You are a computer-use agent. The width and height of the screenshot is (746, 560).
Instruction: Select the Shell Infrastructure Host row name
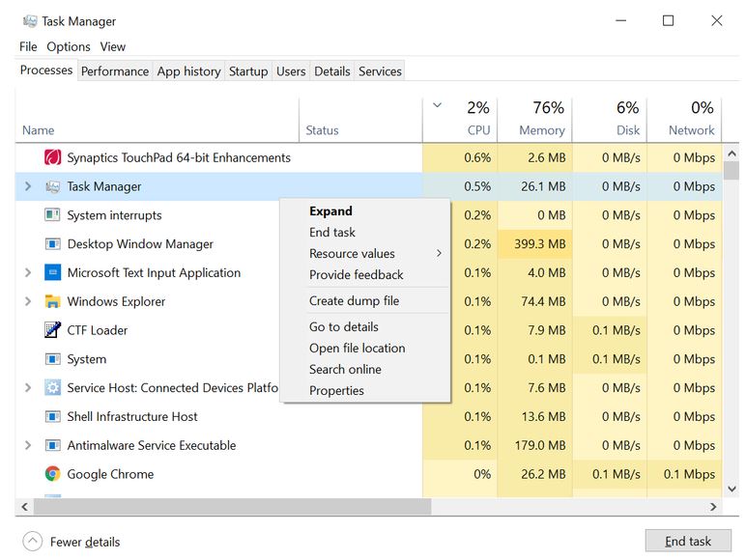click(x=132, y=416)
